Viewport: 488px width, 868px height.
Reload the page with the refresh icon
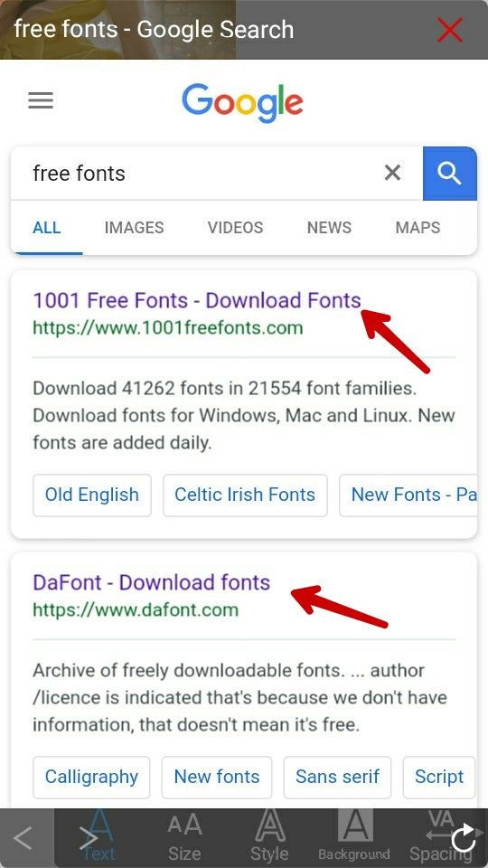(464, 839)
